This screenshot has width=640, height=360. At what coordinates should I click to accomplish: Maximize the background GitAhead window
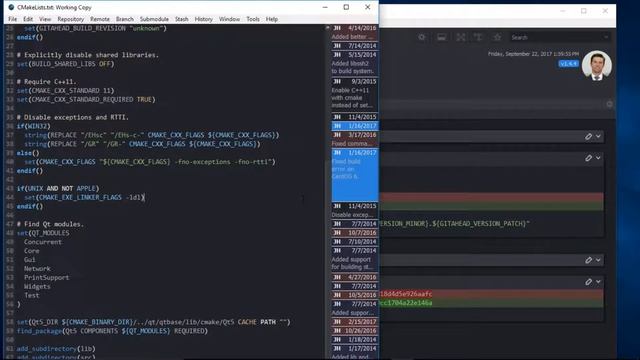584,11
